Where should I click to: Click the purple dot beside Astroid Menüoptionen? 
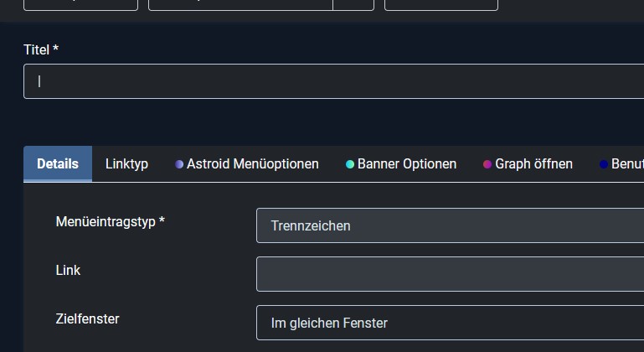(x=179, y=164)
